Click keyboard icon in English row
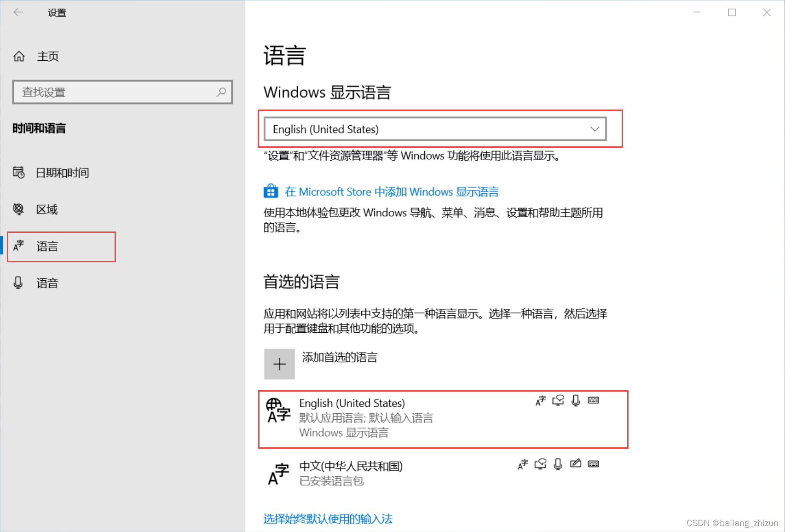The width and height of the screenshot is (785, 532). click(594, 400)
